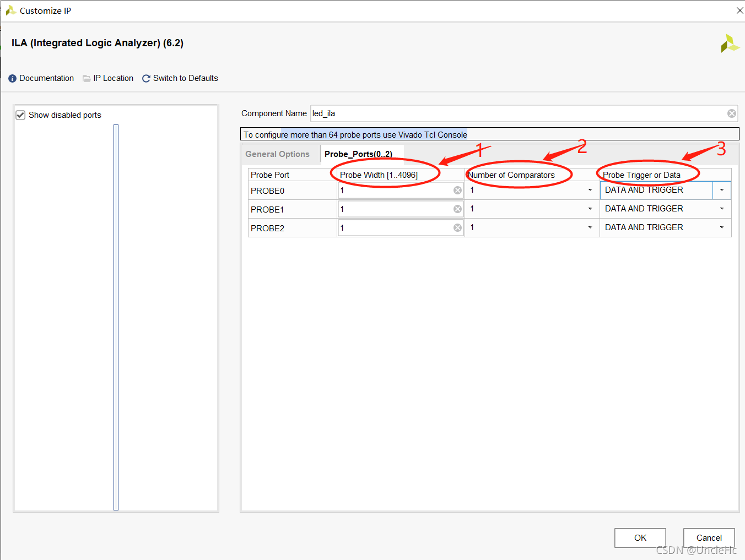Click the Vivado logo in header
Image resolution: width=745 pixels, height=560 pixels.
pos(730,44)
